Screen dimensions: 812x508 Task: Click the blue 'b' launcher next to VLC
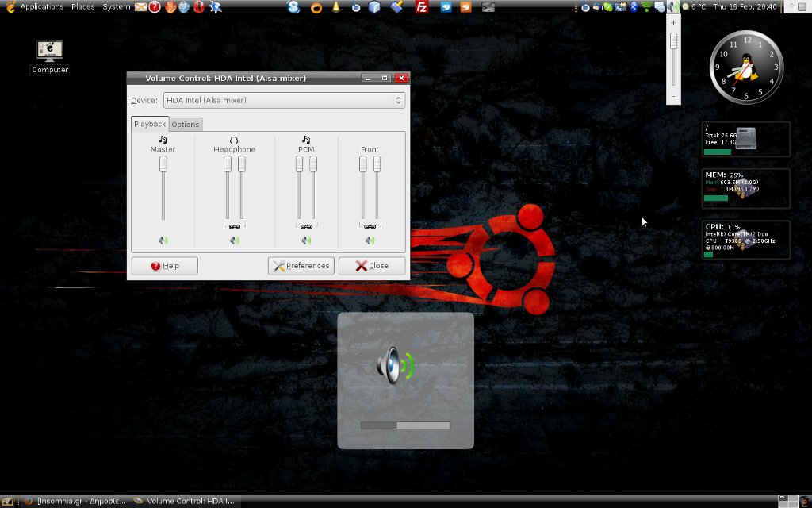coord(356,7)
